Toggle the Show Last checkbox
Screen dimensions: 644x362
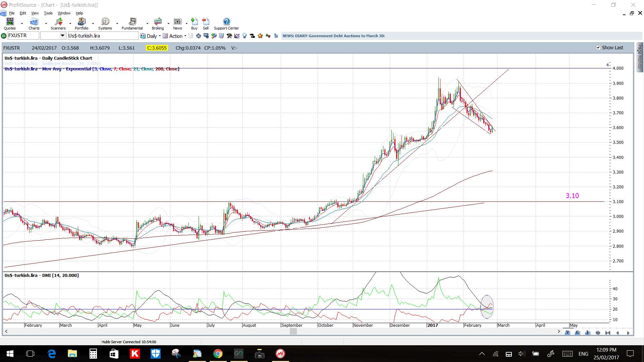tap(598, 48)
